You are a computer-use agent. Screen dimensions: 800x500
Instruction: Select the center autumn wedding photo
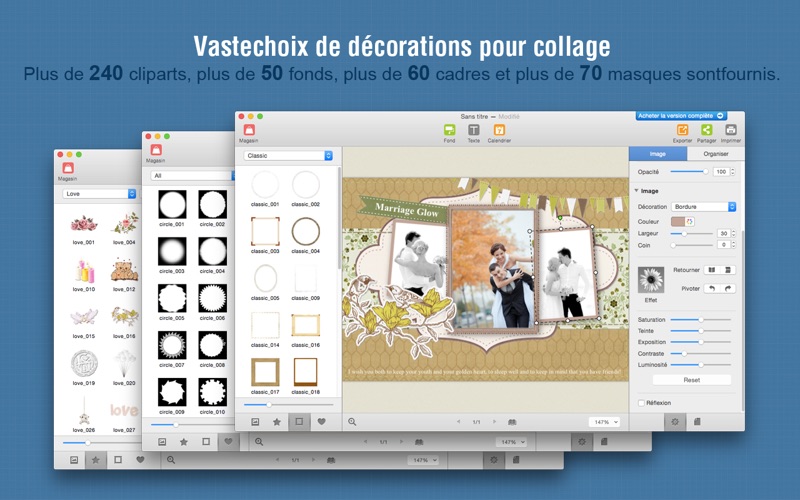click(x=491, y=269)
